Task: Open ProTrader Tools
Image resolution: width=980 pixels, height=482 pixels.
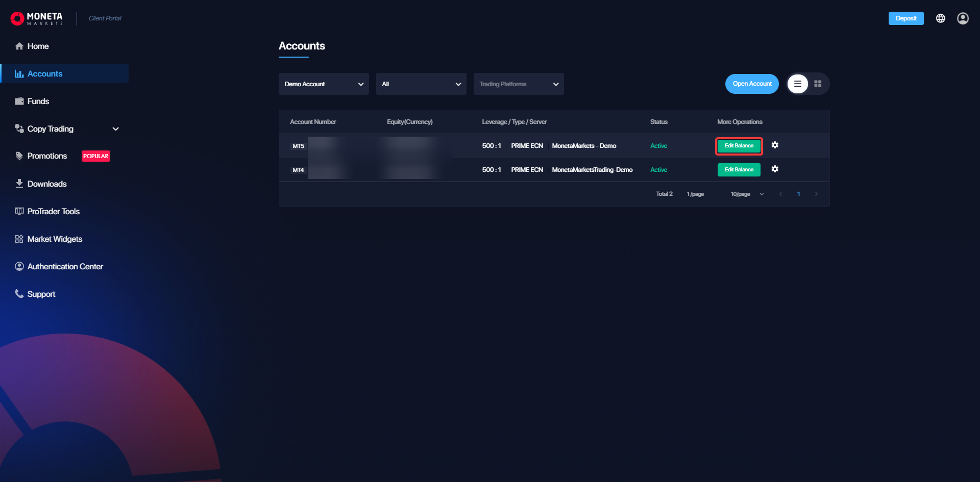Action: click(64, 211)
